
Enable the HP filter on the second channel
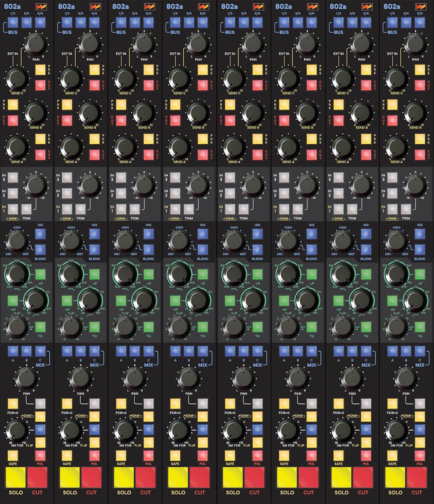click(x=67, y=301)
